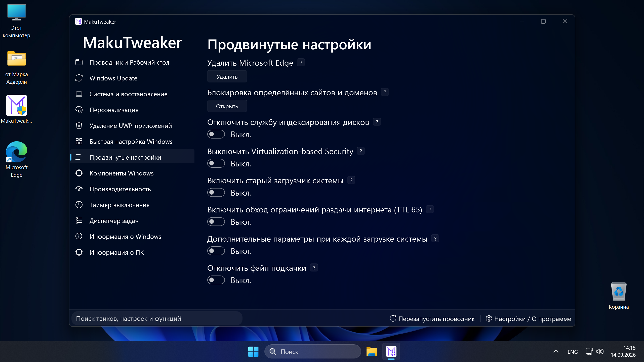
Task: Click the help icon for старый загрузчик системы
Action: tap(351, 180)
